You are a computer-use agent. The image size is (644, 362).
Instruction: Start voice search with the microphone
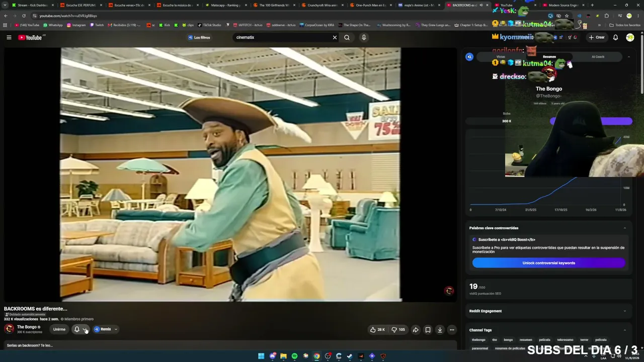[364, 37]
